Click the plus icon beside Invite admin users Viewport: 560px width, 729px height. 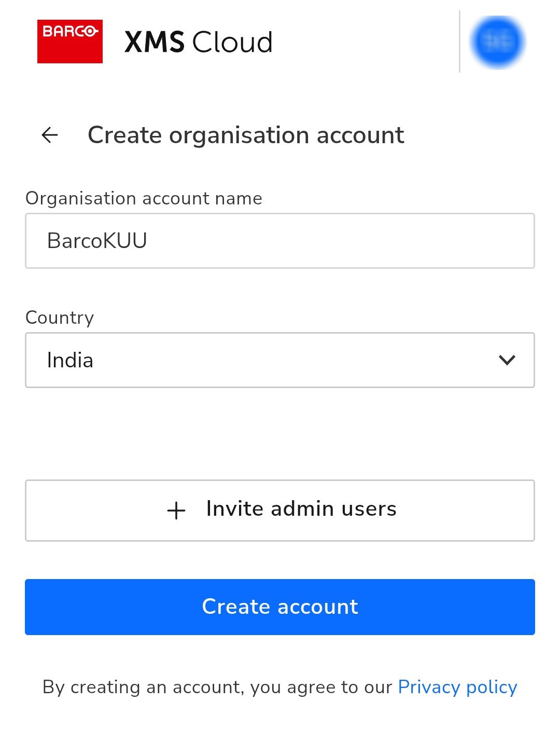(176, 511)
